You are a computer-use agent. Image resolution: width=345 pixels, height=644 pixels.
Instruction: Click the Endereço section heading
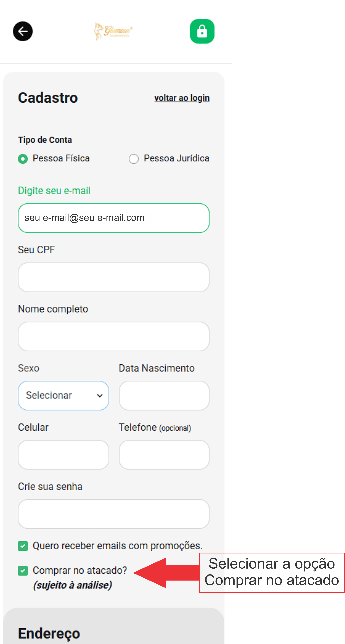click(49, 633)
